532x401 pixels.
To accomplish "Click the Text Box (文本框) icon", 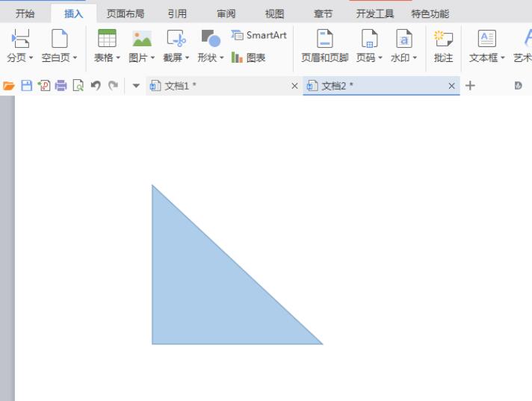I will pyautogui.click(x=487, y=38).
